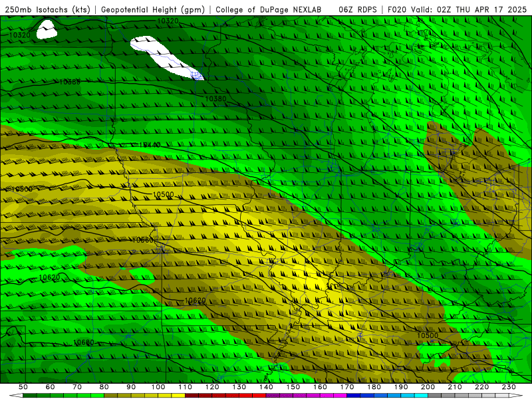The image size is (532, 399).
Task: Click the 60 label on the color scale
Action: point(51,387)
